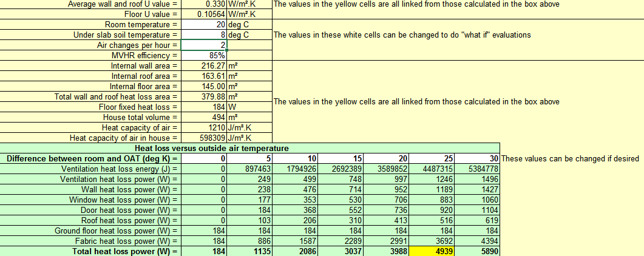Click the Floor fixed heat loss 184 cell
The height and width of the screenshot is (256, 644).
point(204,107)
